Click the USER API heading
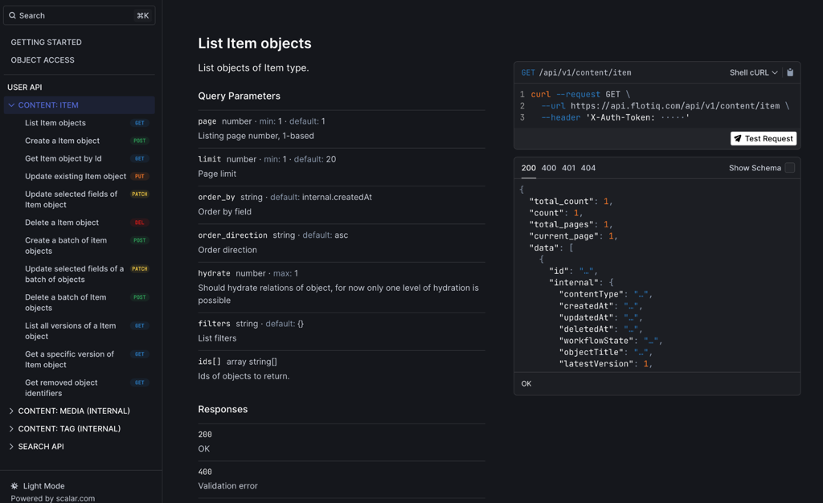This screenshot has height=504, width=824. [x=25, y=87]
